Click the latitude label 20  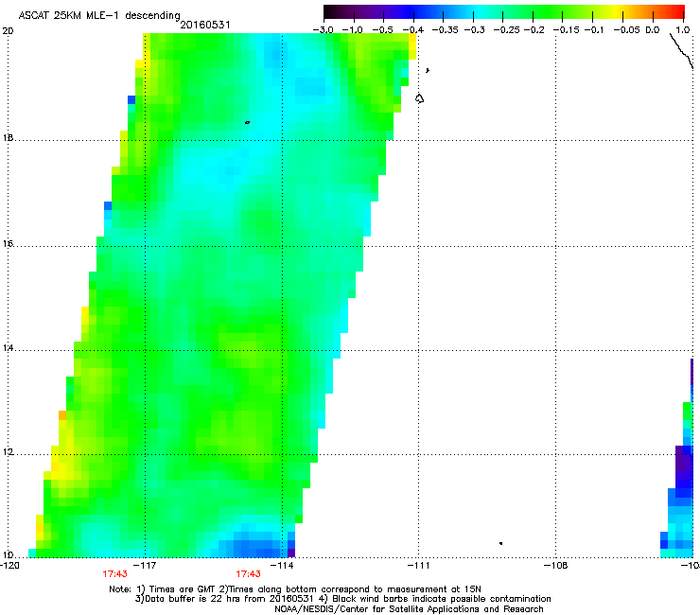click(8, 31)
